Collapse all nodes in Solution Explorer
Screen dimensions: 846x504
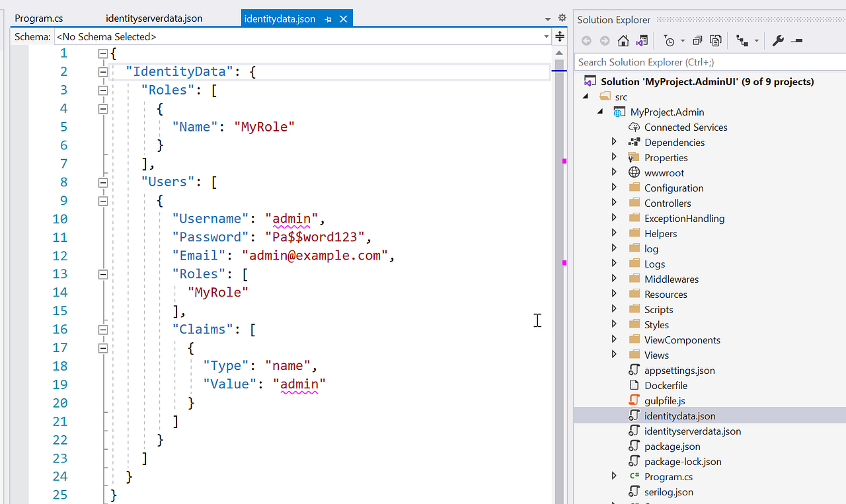pyautogui.click(x=697, y=40)
